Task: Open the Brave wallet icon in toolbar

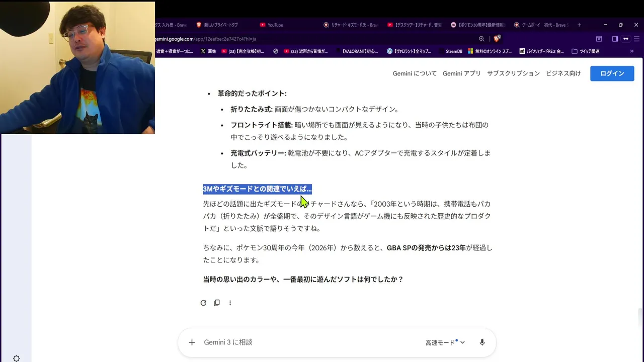Action: click(x=599, y=39)
